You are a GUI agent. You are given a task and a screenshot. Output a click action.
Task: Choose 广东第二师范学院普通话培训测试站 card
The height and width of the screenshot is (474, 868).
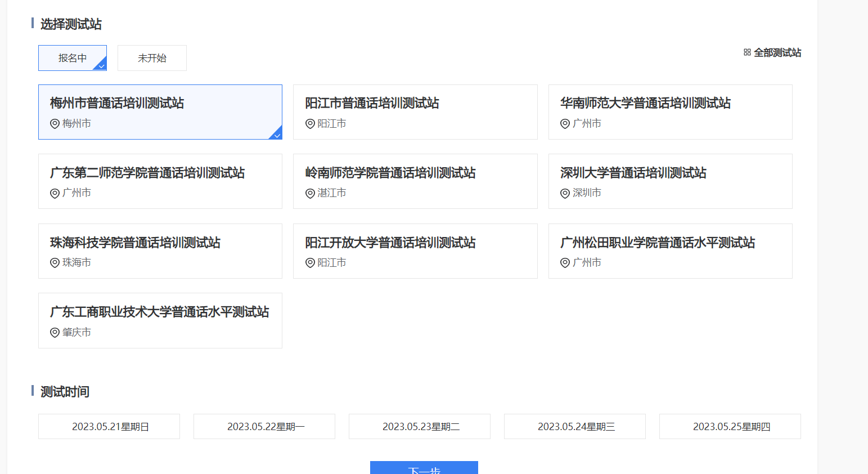pyautogui.click(x=160, y=181)
